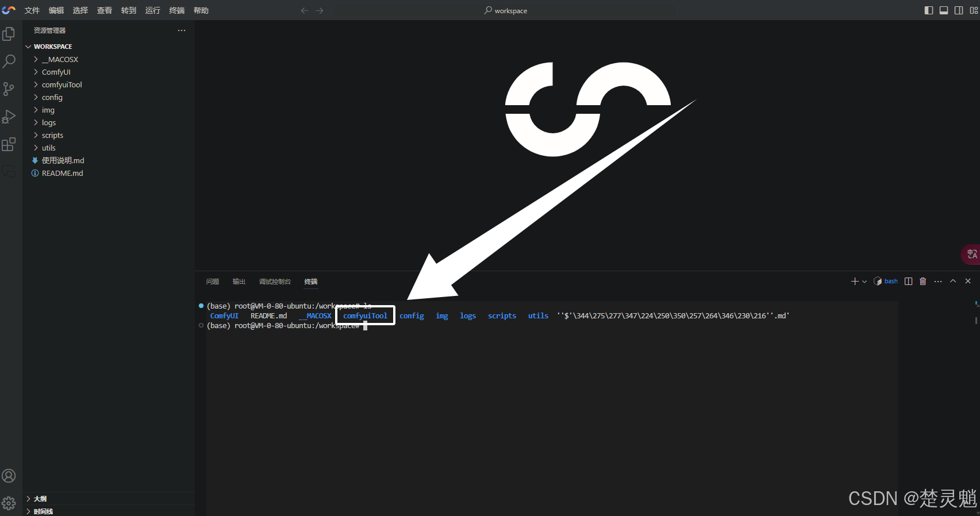This screenshot has width=980, height=516.
Task: Open the new terminal profile dropdown arrow
Action: click(x=864, y=282)
